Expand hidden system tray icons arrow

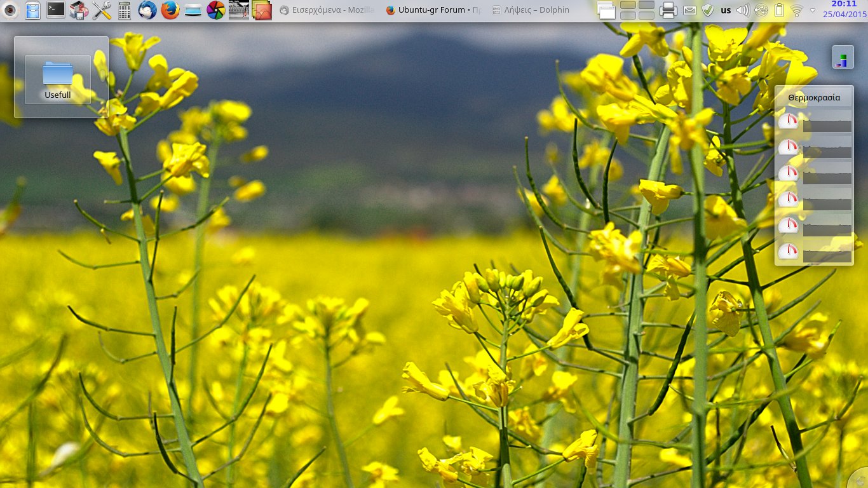coord(813,10)
